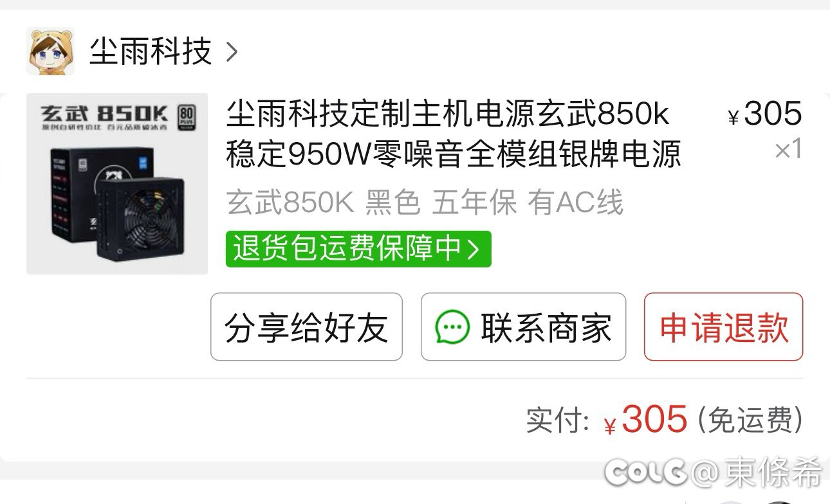Open the 尘雨科技 shop avatar

click(x=50, y=51)
